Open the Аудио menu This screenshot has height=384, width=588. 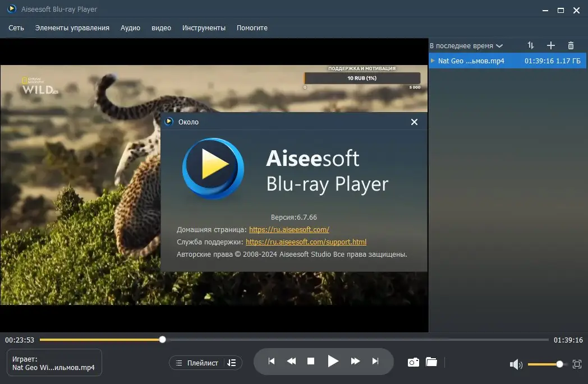pos(130,27)
